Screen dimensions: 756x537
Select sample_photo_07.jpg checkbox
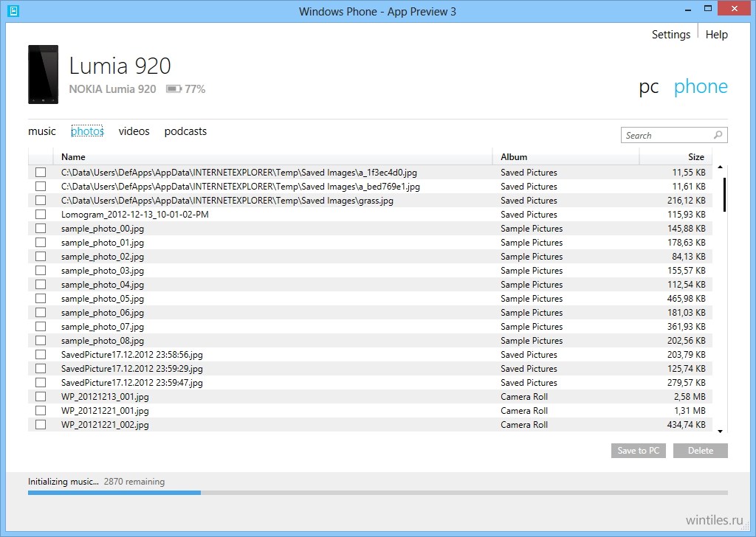(x=41, y=326)
